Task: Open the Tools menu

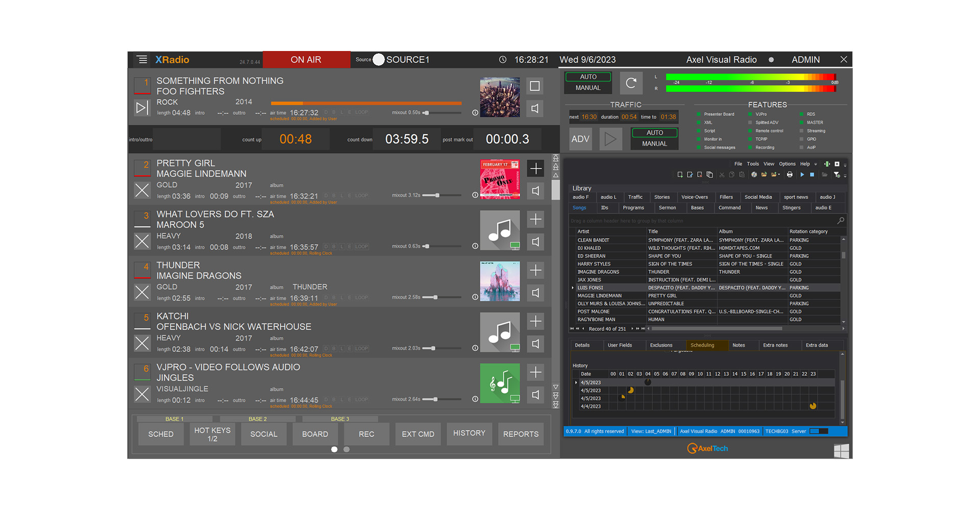Action: [752, 164]
